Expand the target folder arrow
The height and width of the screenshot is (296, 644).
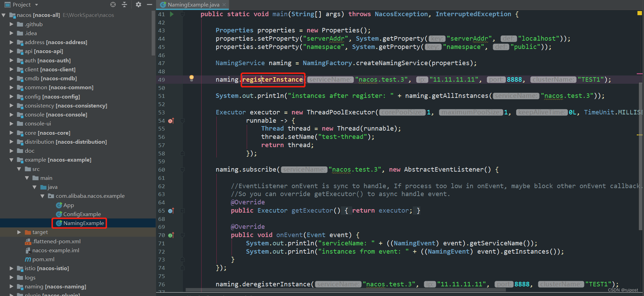point(19,232)
